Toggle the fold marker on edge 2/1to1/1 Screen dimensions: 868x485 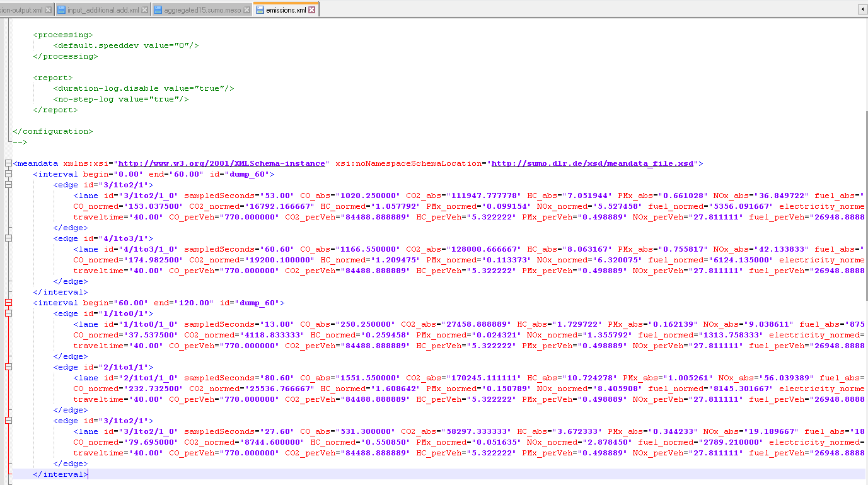pyautogui.click(x=8, y=367)
